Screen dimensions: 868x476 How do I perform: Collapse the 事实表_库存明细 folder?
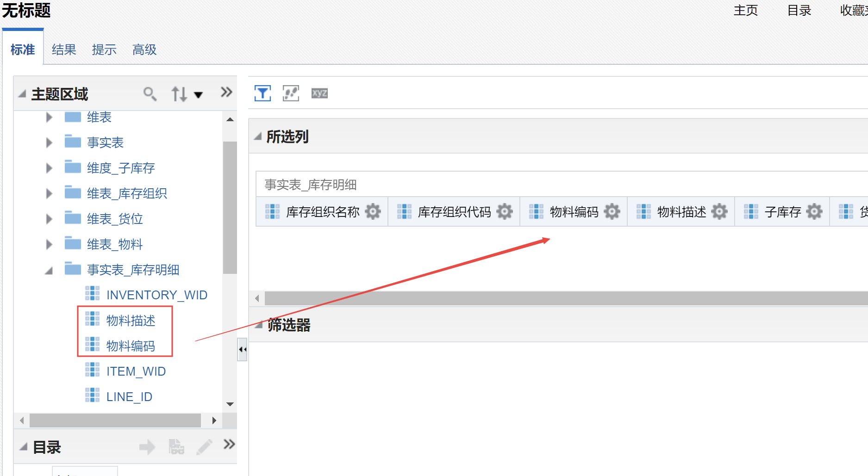click(49, 270)
